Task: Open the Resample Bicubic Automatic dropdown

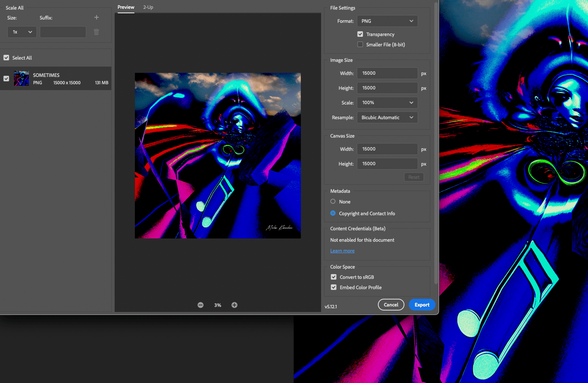Action: (387, 117)
